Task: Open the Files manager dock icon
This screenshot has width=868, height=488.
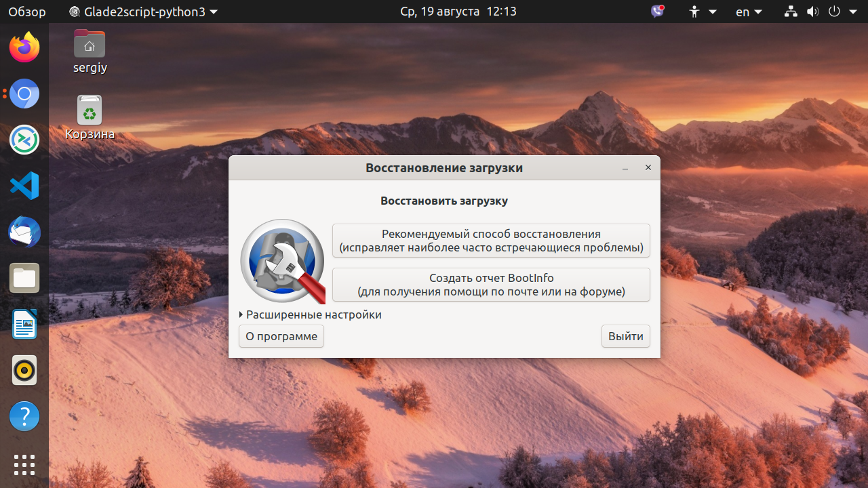Action: pyautogui.click(x=24, y=278)
